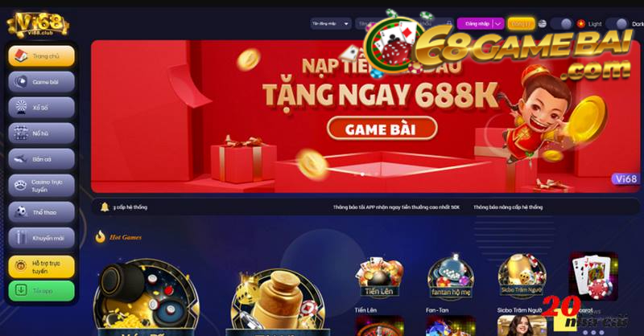Click the Hỗ trợ trực tuyến support button
Screen dimensions: 644x336
pyautogui.click(x=42, y=267)
